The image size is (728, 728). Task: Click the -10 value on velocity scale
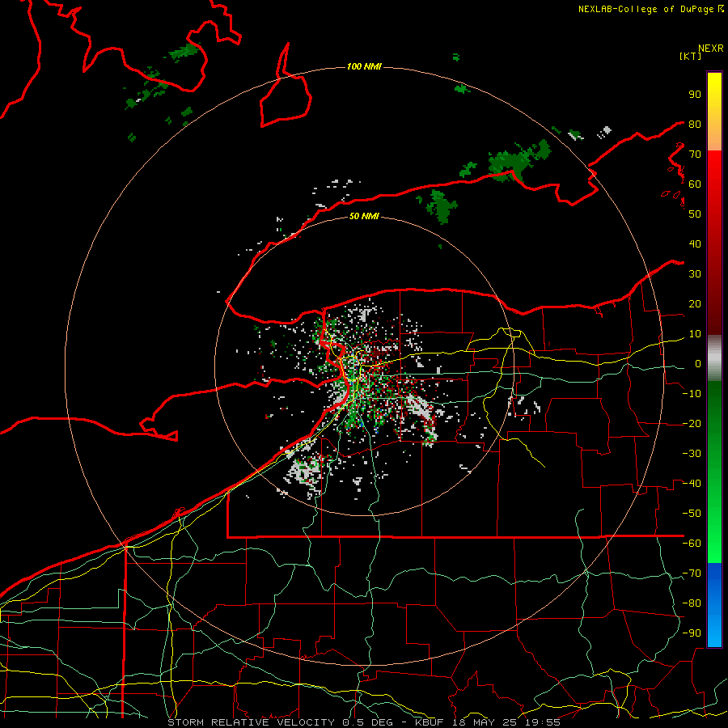tap(692, 394)
